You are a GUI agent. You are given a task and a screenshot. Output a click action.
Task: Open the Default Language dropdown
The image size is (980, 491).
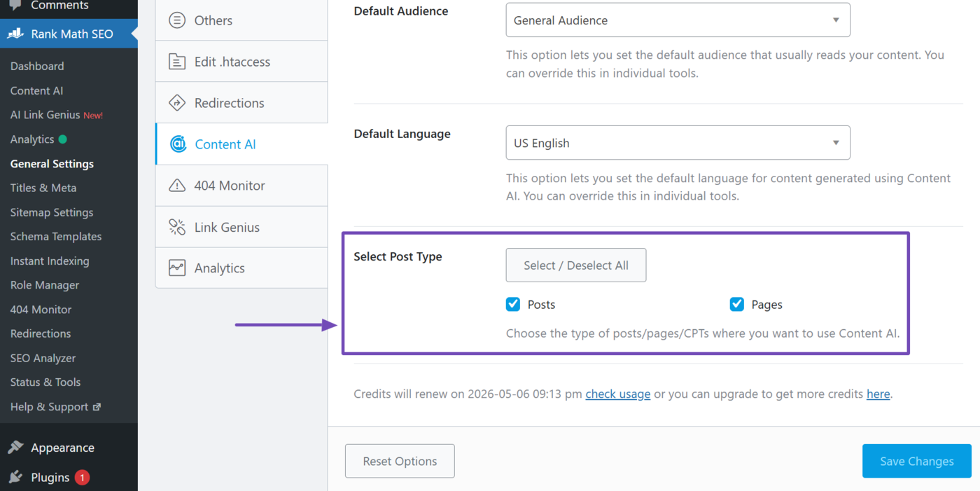[678, 143]
